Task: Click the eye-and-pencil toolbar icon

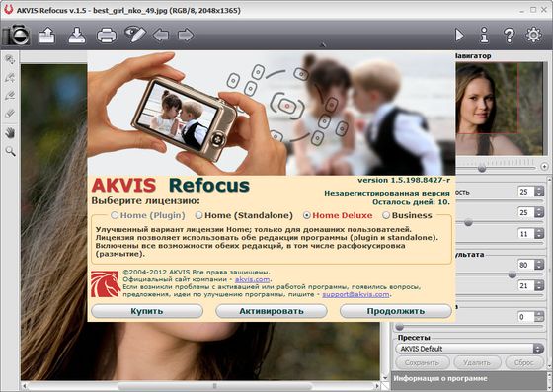Action: (135, 35)
